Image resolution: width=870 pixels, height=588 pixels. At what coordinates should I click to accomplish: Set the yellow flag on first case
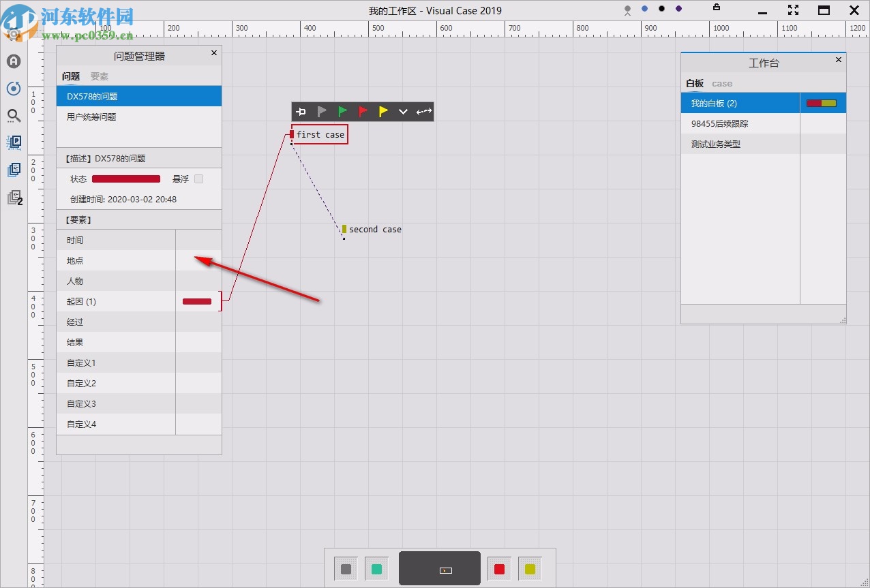(x=383, y=112)
